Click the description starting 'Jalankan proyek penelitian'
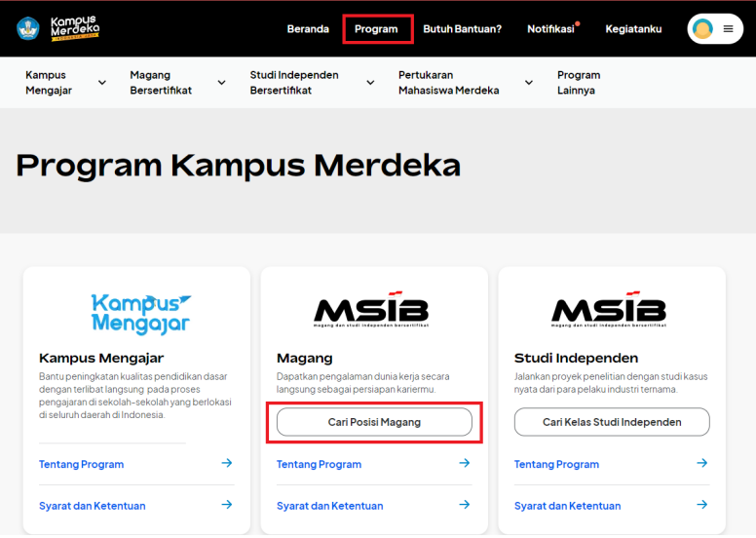 611,383
